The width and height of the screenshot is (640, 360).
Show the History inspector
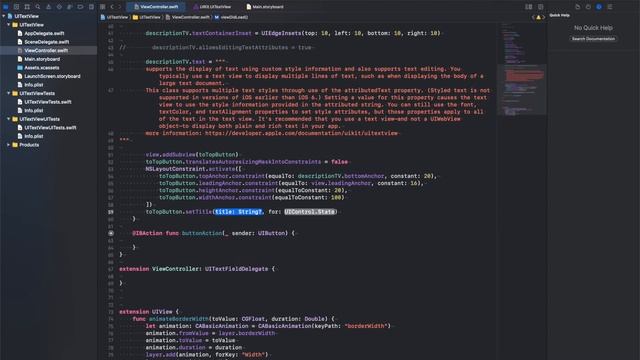point(588,7)
